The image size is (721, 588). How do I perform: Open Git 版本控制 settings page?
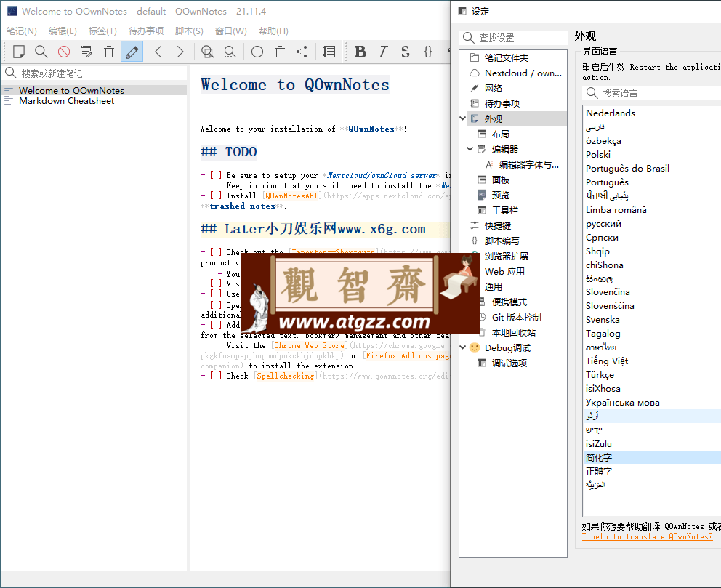pos(516,317)
